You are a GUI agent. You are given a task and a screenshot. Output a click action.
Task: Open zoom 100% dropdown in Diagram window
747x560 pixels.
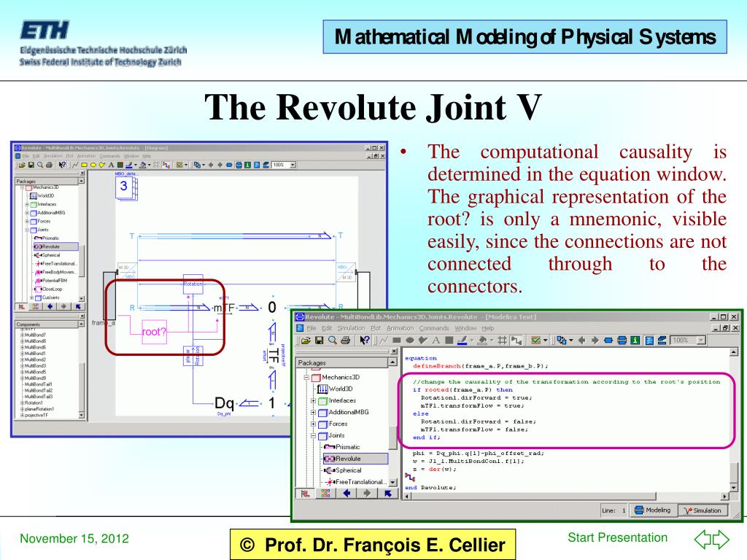(x=293, y=166)
